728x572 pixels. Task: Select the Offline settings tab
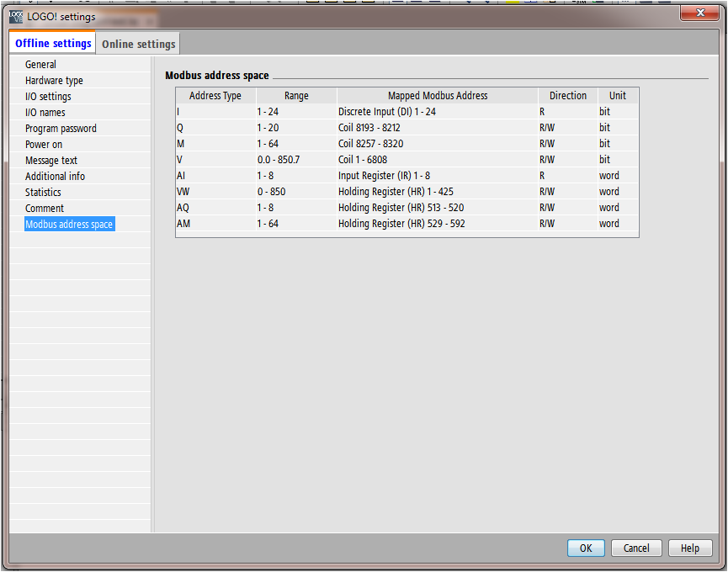click(53, 44)
